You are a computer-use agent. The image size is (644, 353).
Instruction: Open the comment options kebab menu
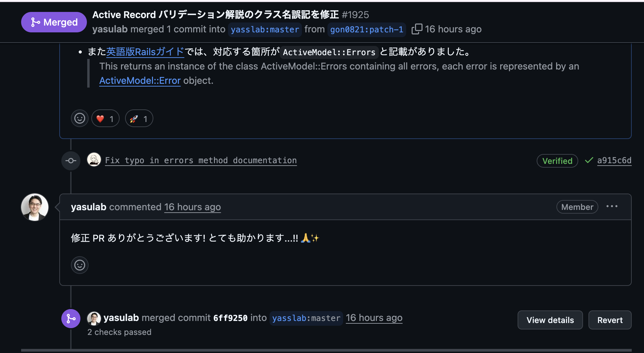[x=612, y=206]
